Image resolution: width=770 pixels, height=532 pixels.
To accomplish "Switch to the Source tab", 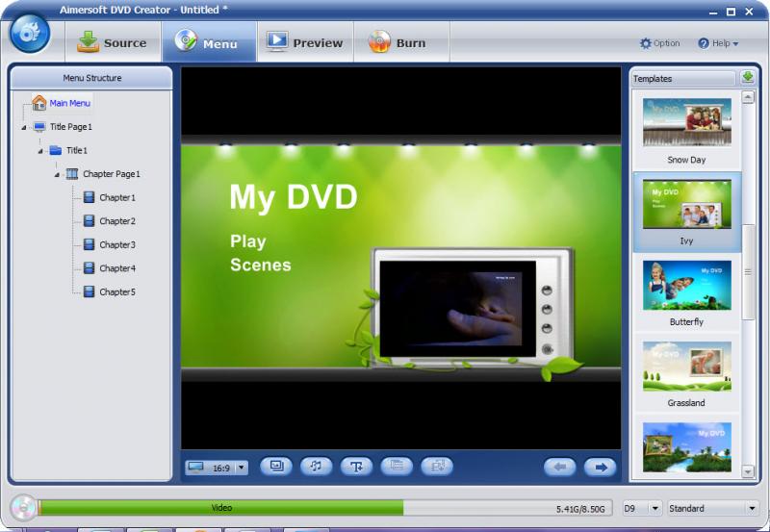I will (x=112, y=42).
